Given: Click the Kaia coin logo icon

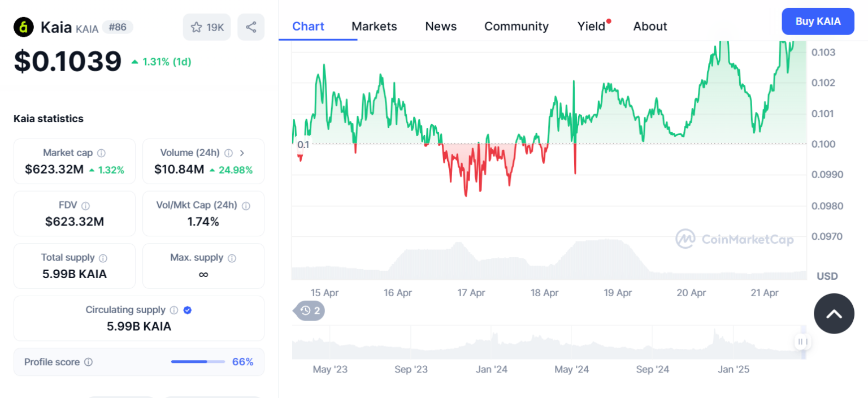Looking at the screenshot, I should pos(23,27).
